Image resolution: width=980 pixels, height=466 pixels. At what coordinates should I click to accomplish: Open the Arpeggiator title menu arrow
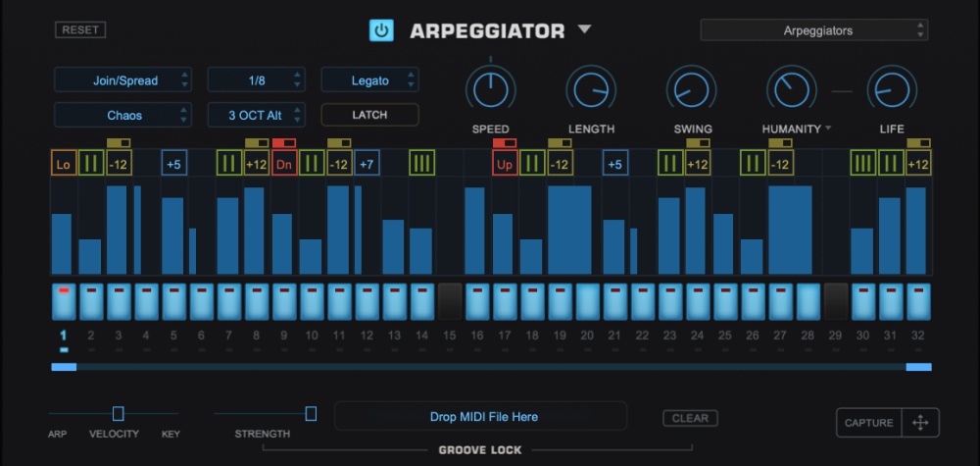(584, 29)
